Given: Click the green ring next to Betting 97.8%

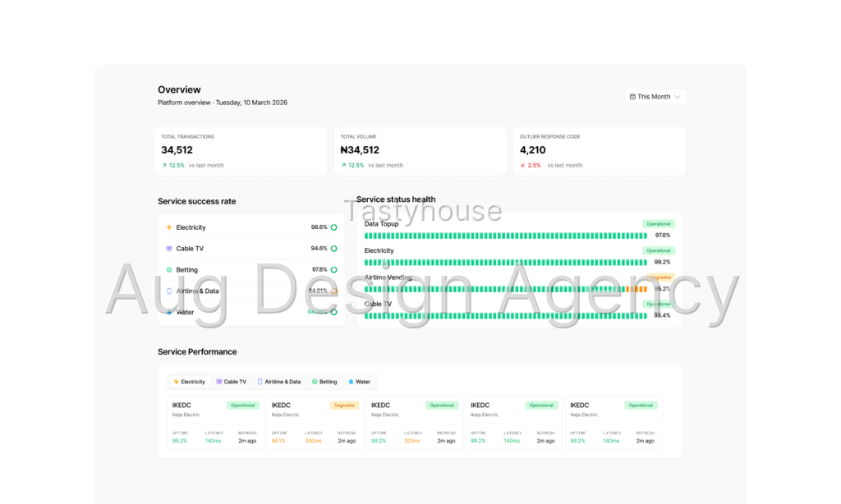Looking at the screenshot, I should (x=333, y=270).
